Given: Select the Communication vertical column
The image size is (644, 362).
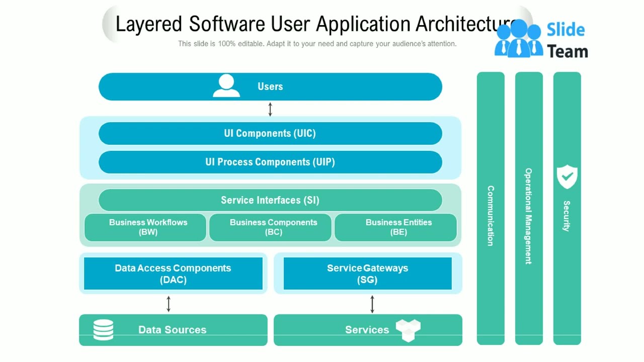Looking at the screenshot, I should (x=491, y=208).
